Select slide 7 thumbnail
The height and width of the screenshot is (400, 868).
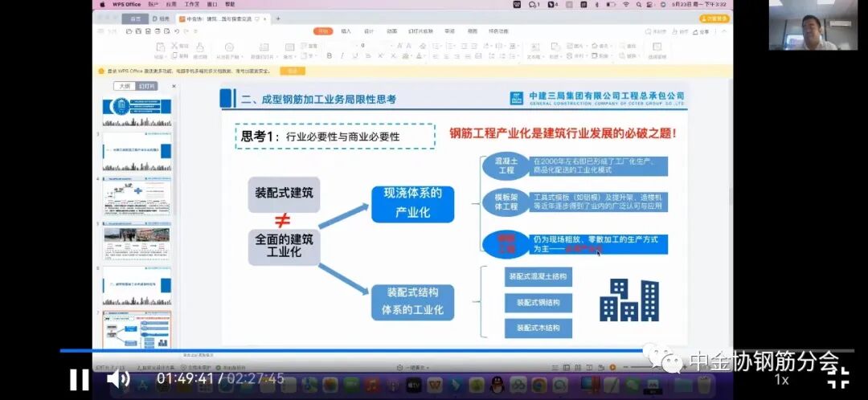coord(137,330)
